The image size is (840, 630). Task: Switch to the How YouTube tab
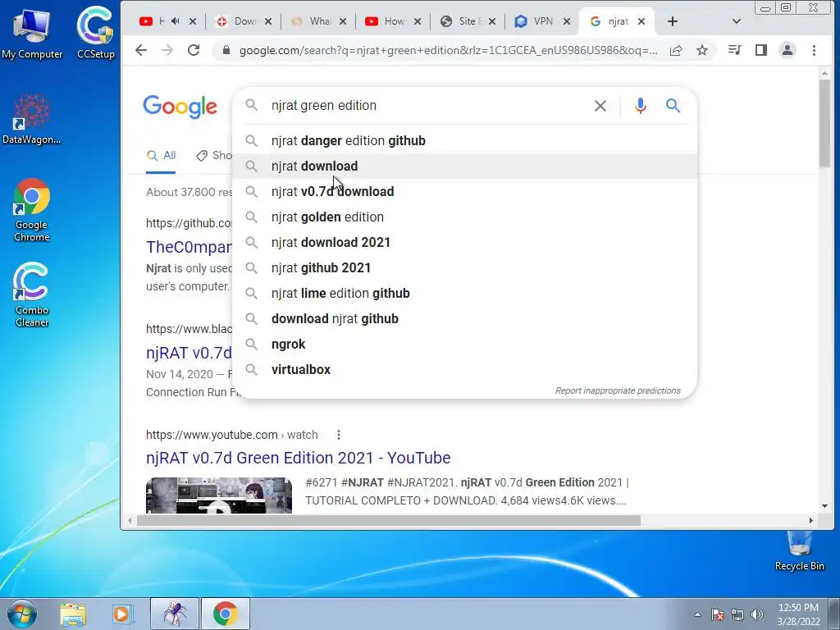(x=393, y=21)
